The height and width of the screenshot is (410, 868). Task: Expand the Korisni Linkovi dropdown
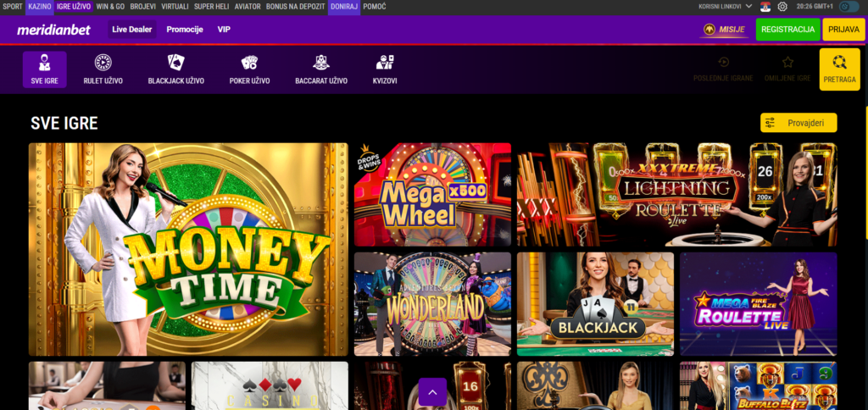pyautogui.click(x=725, y=7)
